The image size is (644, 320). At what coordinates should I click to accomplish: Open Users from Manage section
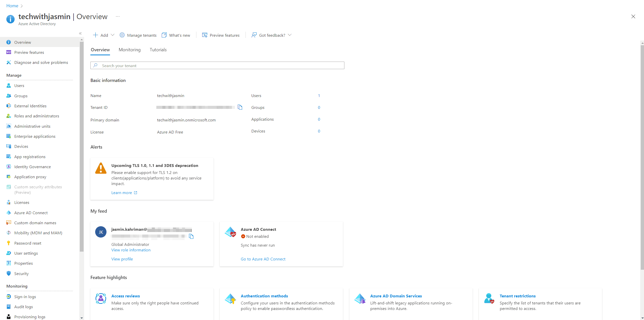(x=19, y=85)
